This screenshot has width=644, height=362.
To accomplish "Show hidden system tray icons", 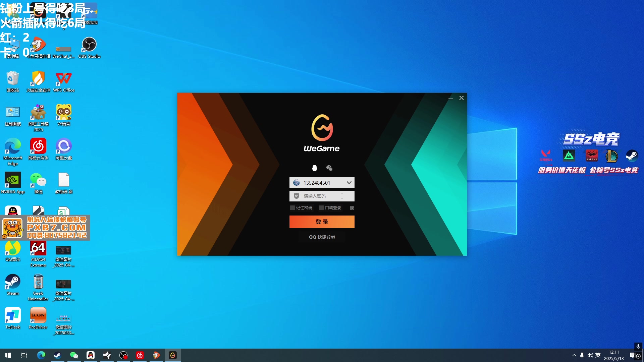I will click(x=574, y=355).
